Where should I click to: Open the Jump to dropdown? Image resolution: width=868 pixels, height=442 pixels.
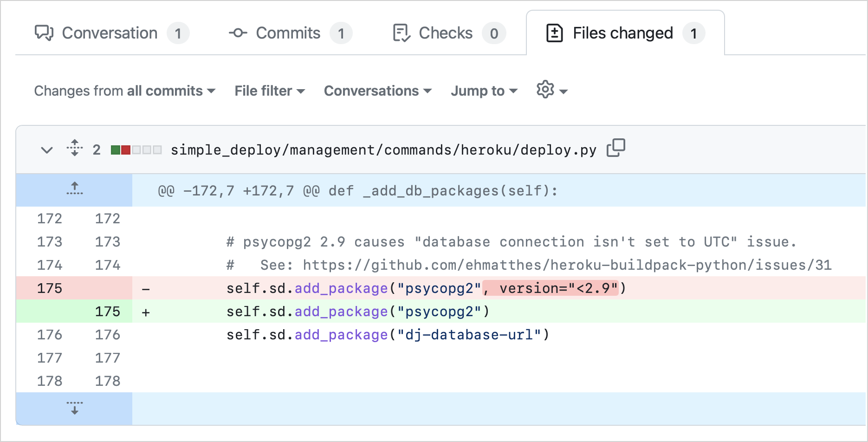click(484, 91)
